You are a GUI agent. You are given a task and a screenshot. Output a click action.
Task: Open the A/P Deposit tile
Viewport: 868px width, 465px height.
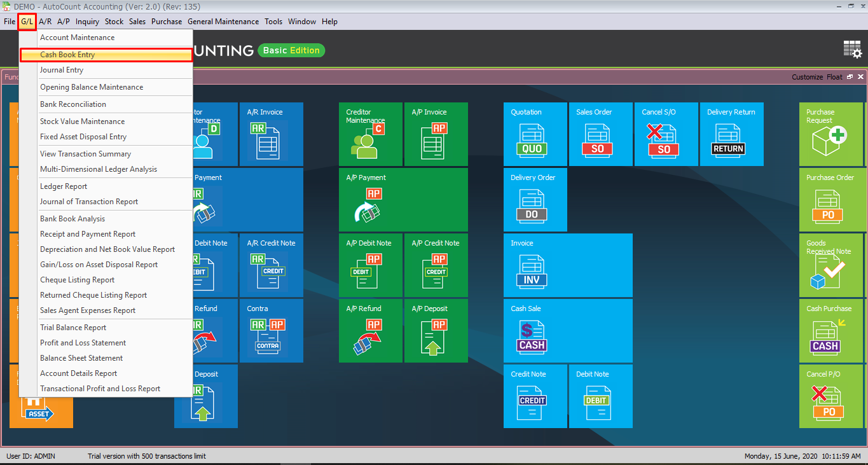tap(436, 331)
